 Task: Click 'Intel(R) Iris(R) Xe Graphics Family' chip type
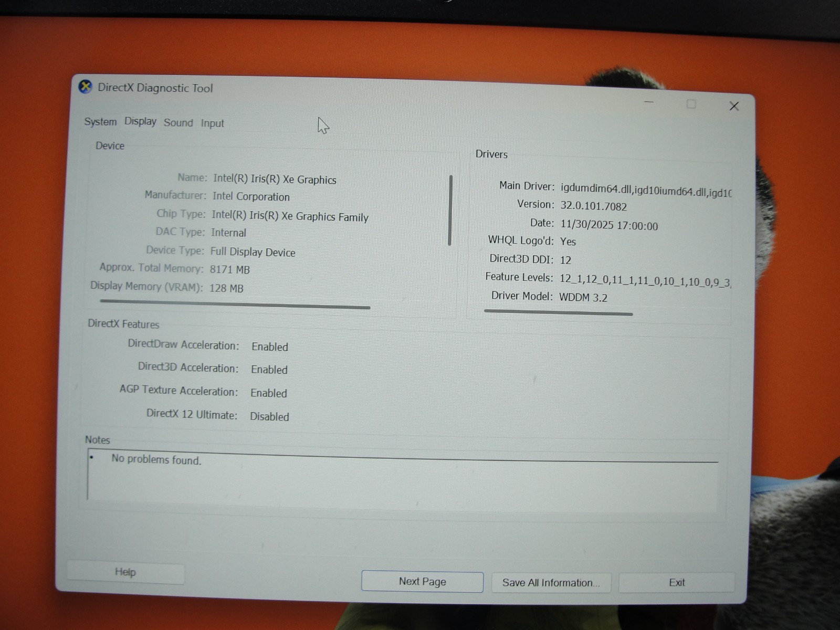pyautogui.click(x=290, y=216)
